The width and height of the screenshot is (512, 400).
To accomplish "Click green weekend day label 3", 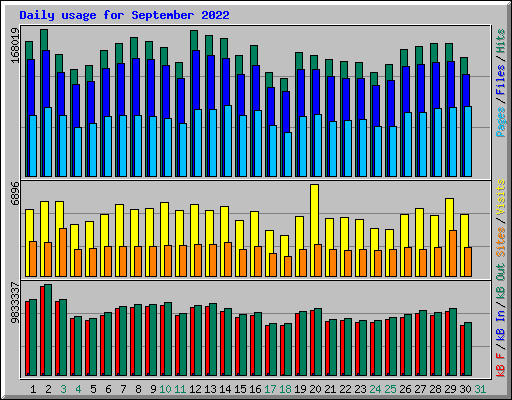I will point(63,389).
